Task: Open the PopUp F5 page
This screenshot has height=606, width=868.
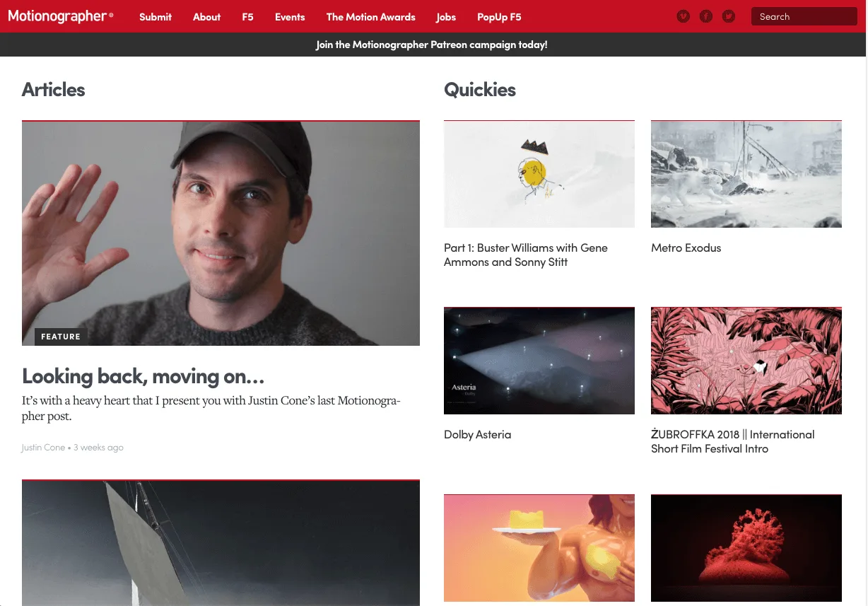Action: pos(499,17)
